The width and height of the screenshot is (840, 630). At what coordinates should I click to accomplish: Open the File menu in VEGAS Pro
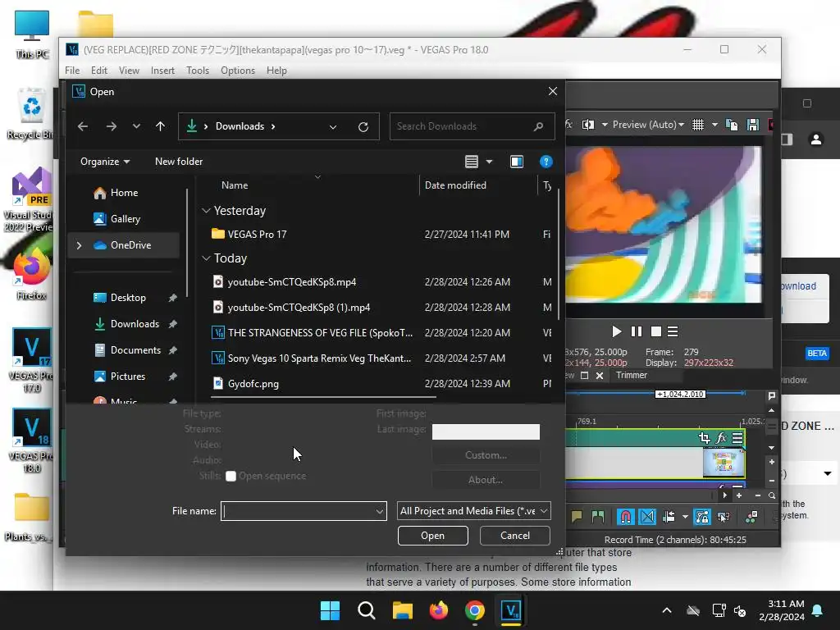[72, 71]
